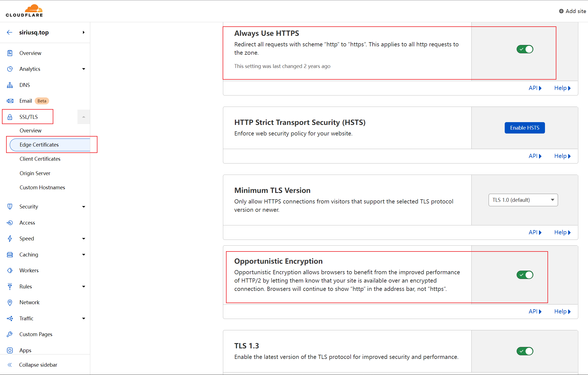The height and width of the screenshot is (375, 588).
Task: Open the Workers section from the sidebar
Action: [x=29, y=270]
